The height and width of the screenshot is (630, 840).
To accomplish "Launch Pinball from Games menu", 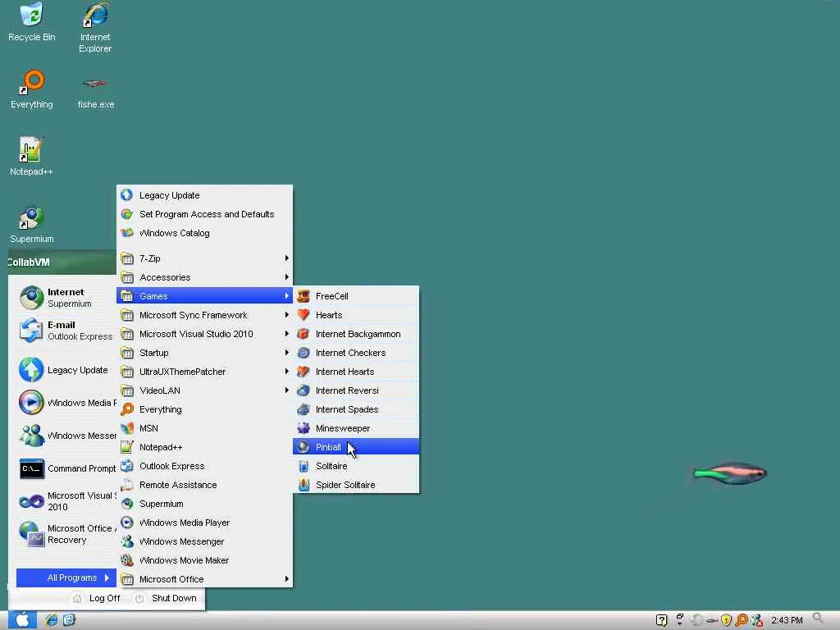I will (x=356, y=447).
